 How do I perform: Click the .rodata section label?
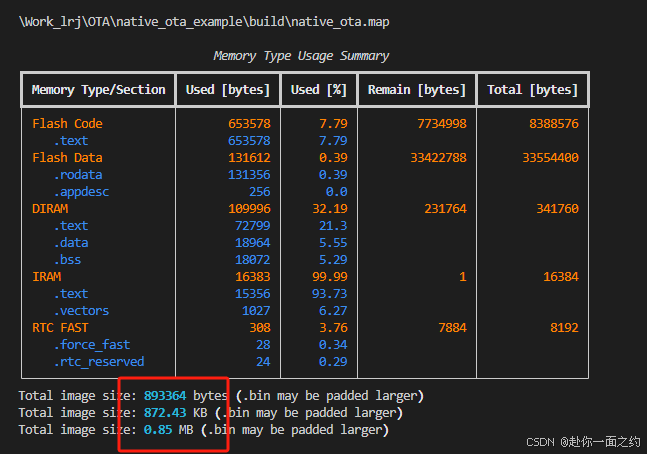78,175
